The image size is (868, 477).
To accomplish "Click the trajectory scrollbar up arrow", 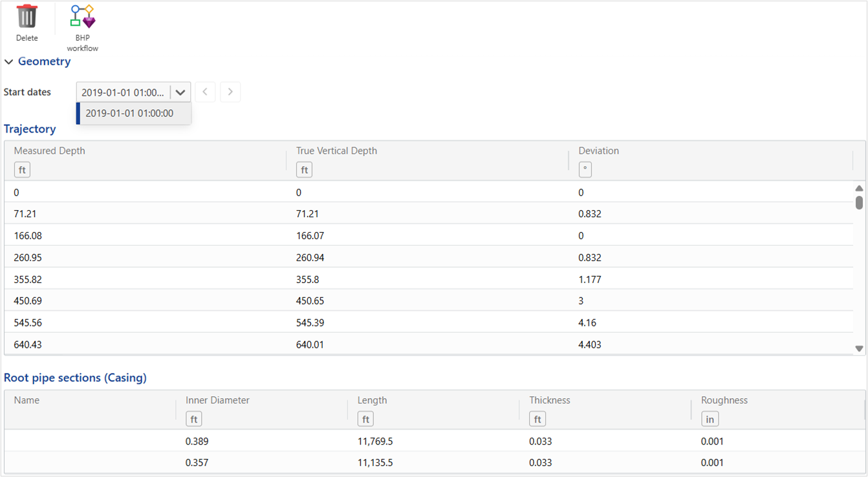I will point(859,188).
